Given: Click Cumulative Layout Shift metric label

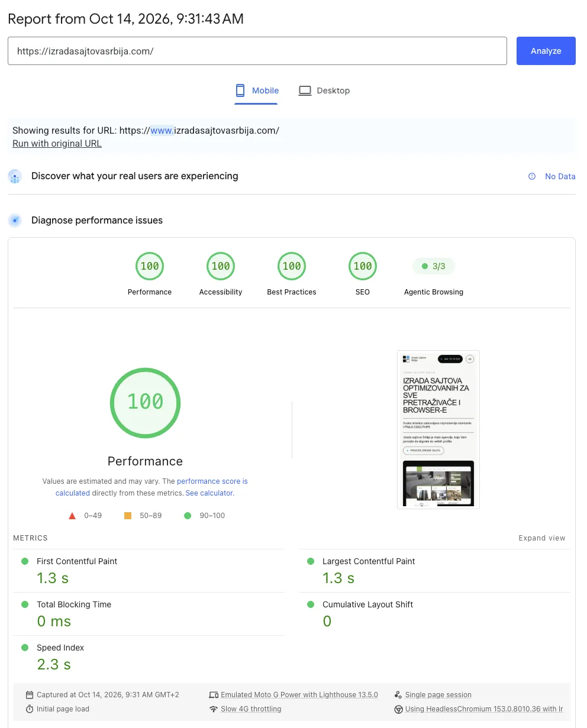Looking at the screenshot, I should [x=367, y=604].
